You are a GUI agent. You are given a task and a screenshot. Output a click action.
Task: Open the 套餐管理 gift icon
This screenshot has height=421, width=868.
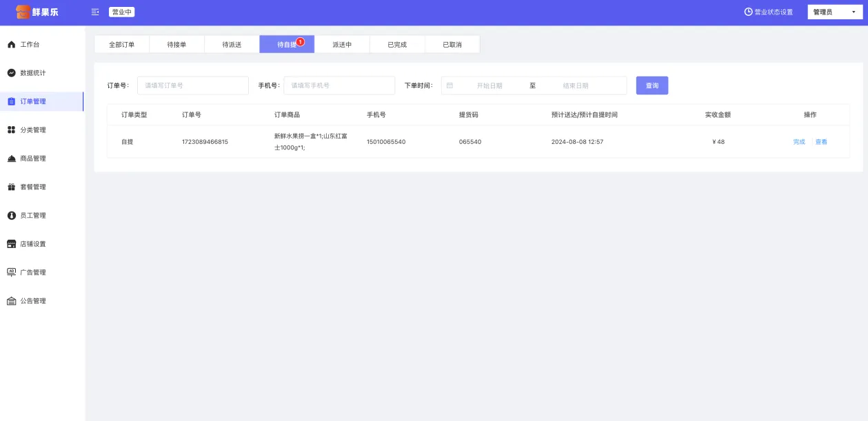pos(11,187)
